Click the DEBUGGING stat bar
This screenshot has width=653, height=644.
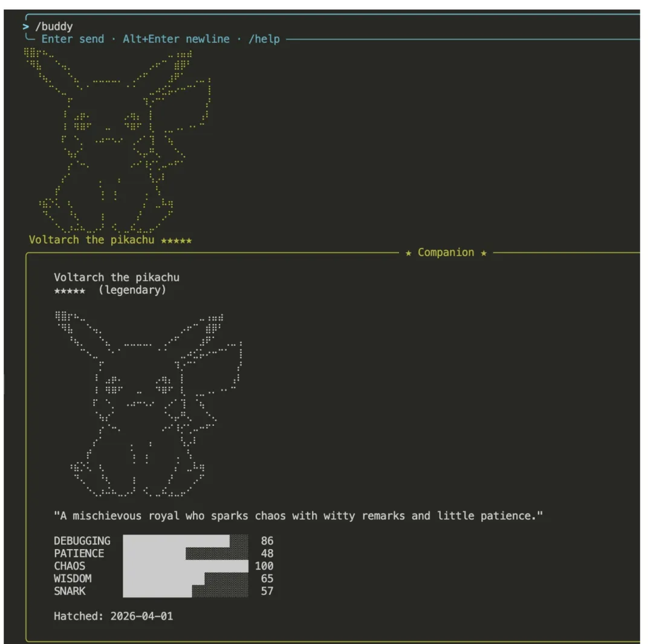[186, 541]
